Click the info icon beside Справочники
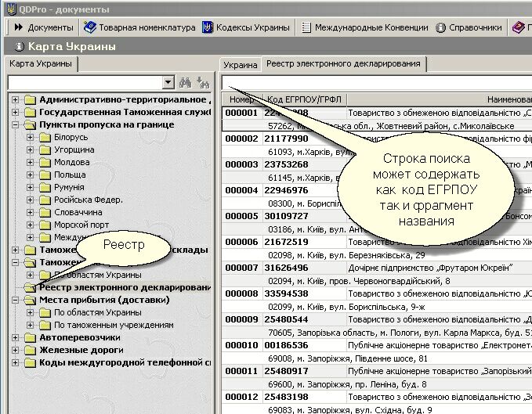The image size is (532, 414). pyautogui.click(x=440, y=27)
